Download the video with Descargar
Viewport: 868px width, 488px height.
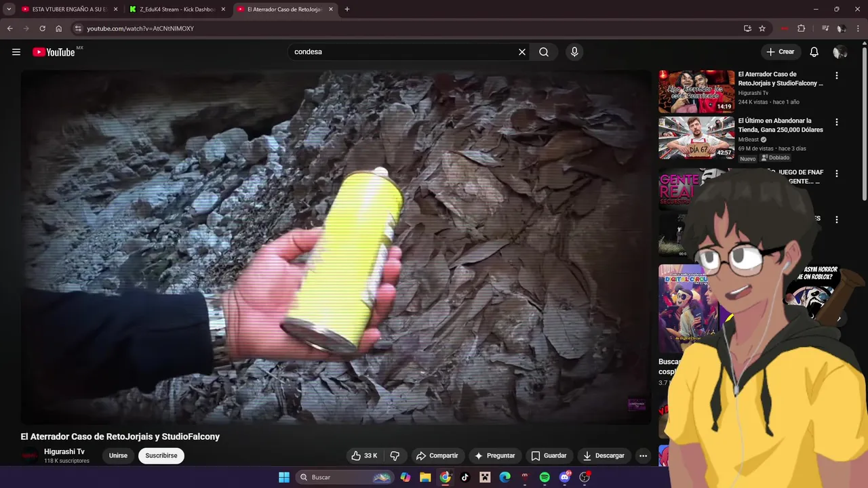604,455
